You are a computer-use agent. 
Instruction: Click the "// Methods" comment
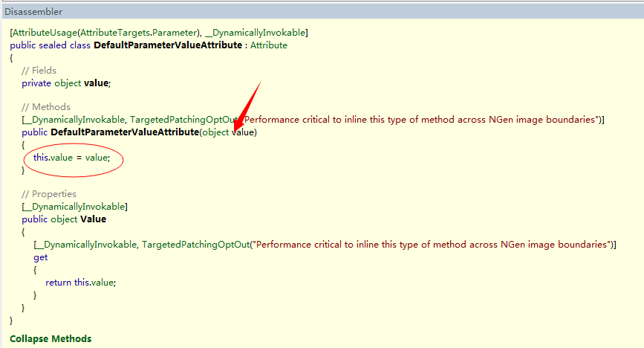click(x=46, y=107)
